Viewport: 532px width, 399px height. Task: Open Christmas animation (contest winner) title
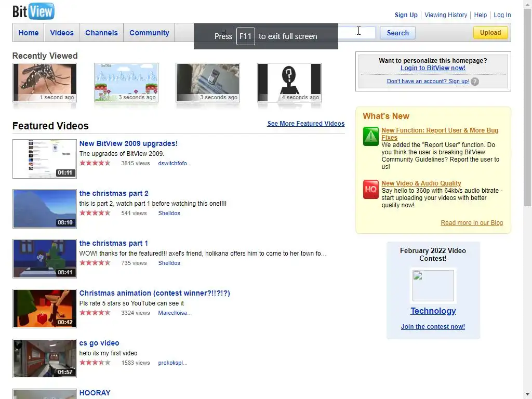point(154,293)
